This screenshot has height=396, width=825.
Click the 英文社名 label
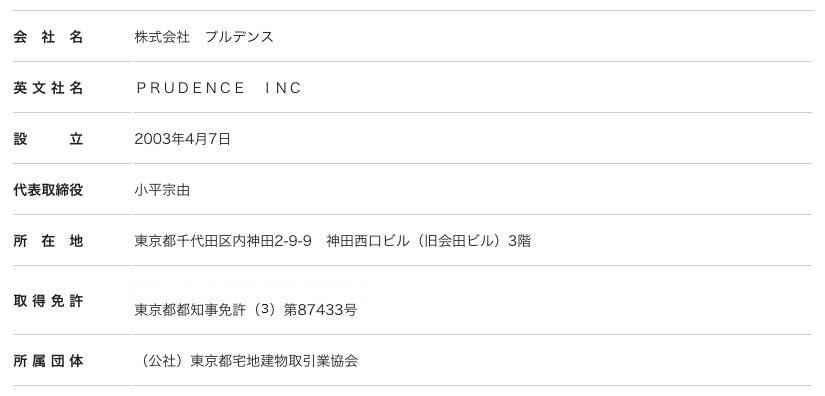tap(48, 88)
